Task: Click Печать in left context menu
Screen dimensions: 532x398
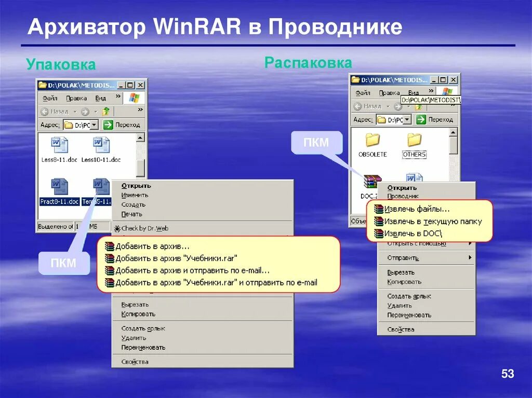Action: [x=131, y=214]
